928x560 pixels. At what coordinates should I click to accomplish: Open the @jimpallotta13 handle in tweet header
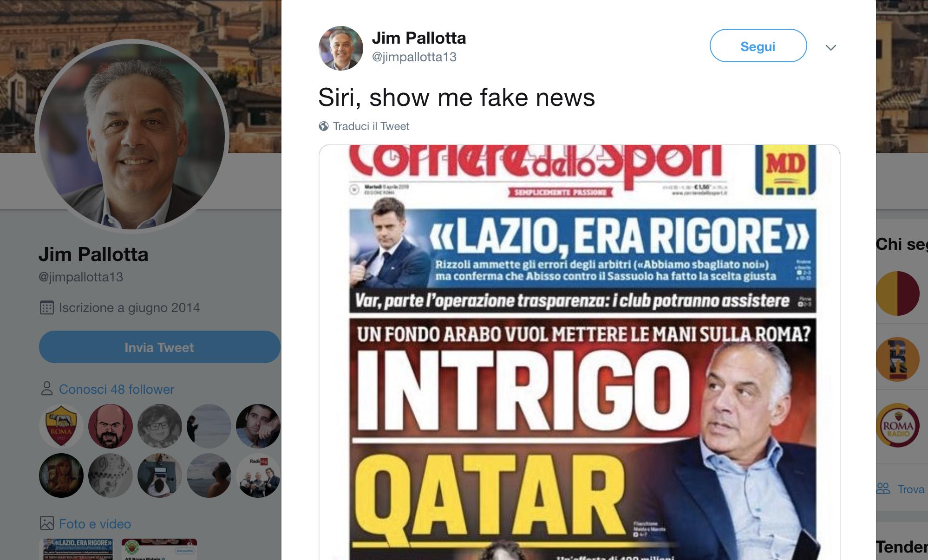[x=414, y=57]
